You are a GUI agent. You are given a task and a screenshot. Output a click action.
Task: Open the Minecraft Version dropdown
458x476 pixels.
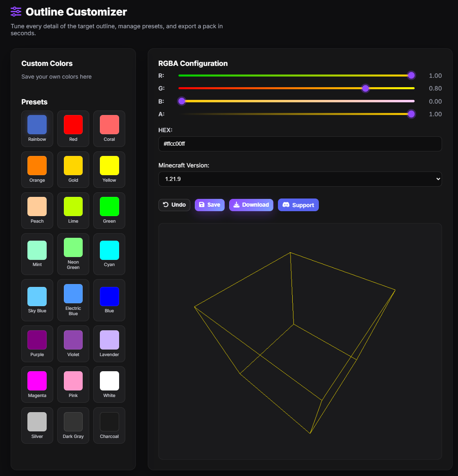coord(300,179)
